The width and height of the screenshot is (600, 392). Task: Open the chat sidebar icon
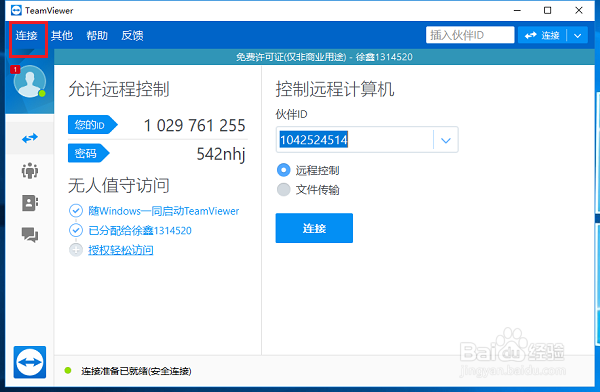[30, 235]
